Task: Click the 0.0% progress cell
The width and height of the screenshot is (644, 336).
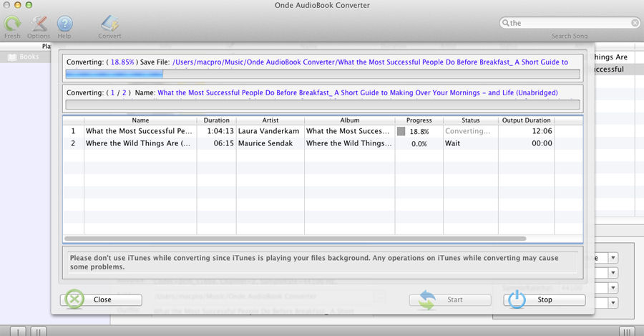Action: (x=419, y=144)
